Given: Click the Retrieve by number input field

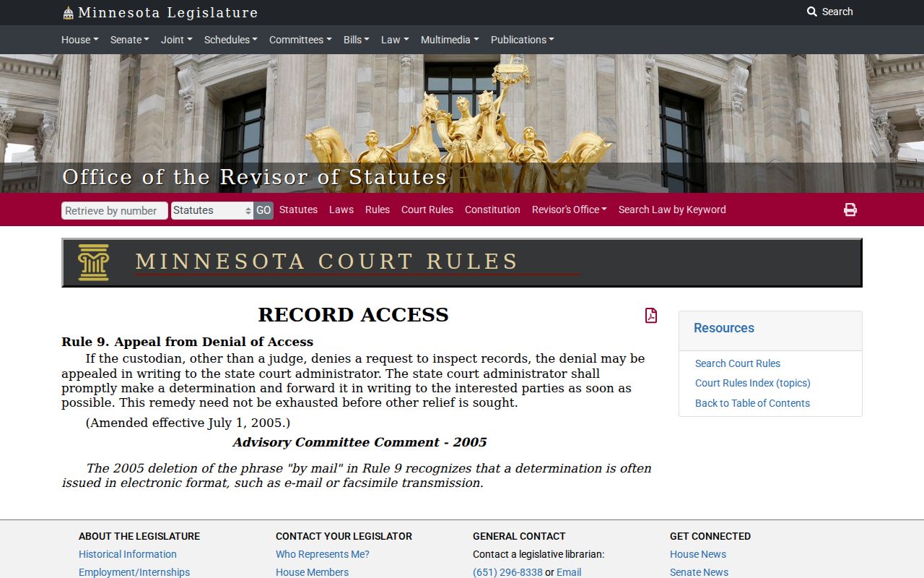Looking at the screenshot, I should pyautogui.click(x=115, y=210).
